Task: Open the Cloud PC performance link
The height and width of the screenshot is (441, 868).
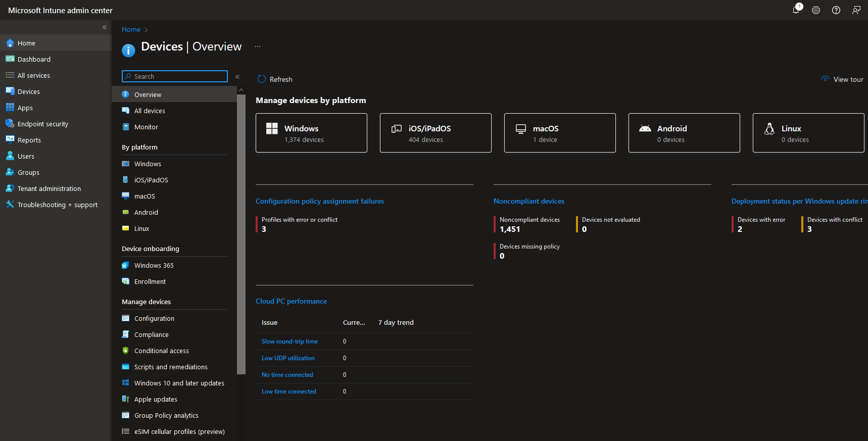Action: [x=291, y=301]
